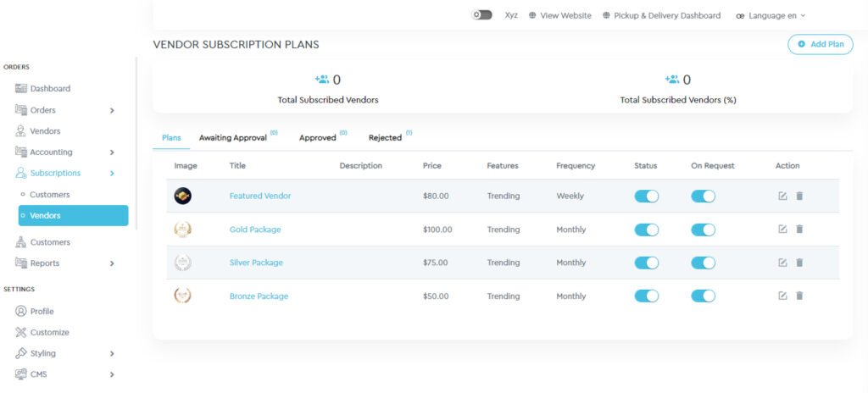Open the Dashboard sidebar icon
This screenshot has width=868, height=393.
(x=21, y=88)
